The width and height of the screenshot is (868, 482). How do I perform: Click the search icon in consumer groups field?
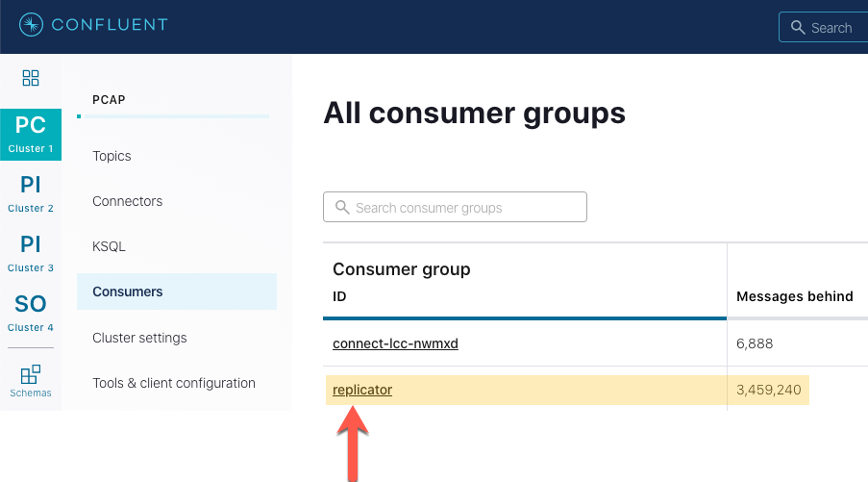click(x=341, y=207)
